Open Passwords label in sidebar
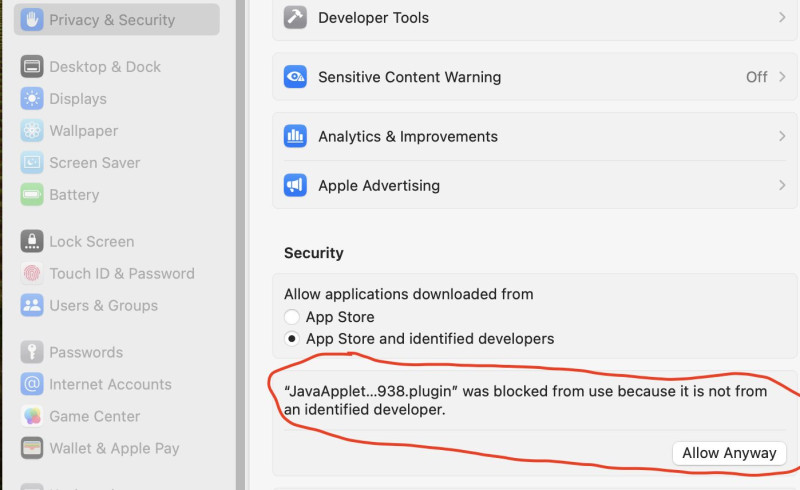The height and width of the screenshot is (490, 800). pos(86,352)
